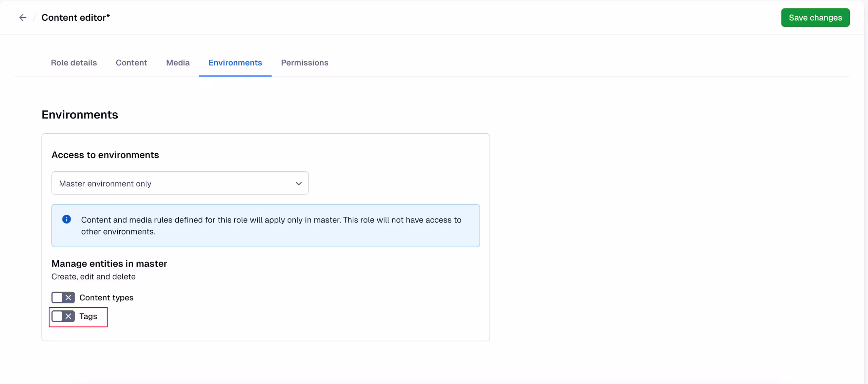Click the Save changes button
The image size is (868, 384).
(x=815, y=18)
